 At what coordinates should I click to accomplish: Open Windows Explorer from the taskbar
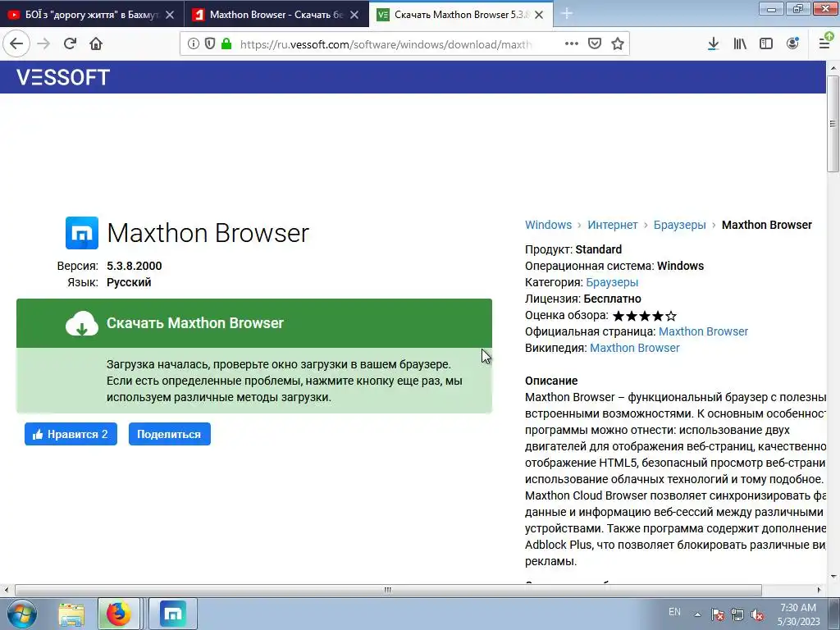coord(71,614)
